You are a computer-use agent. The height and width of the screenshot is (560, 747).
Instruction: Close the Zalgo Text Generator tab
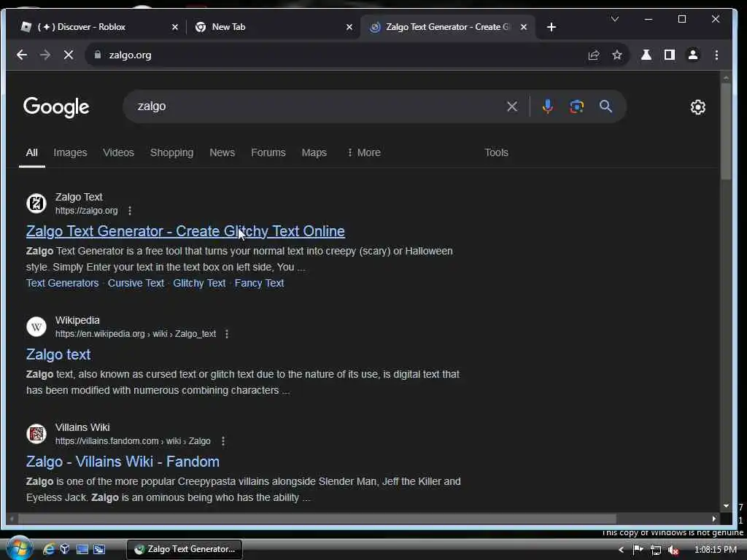524,27
